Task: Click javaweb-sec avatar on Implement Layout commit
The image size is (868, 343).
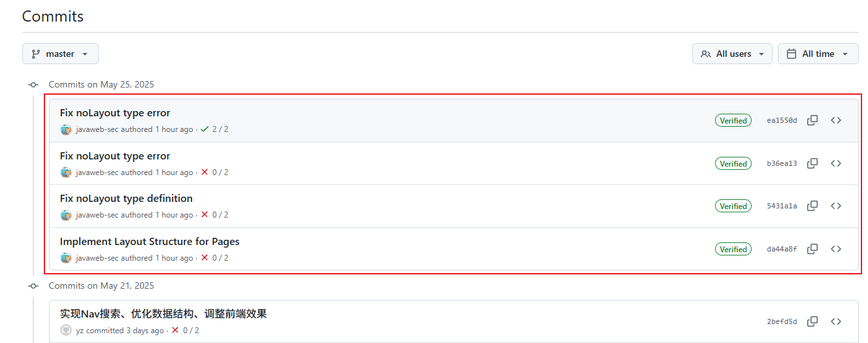Action: pos(66,258)
